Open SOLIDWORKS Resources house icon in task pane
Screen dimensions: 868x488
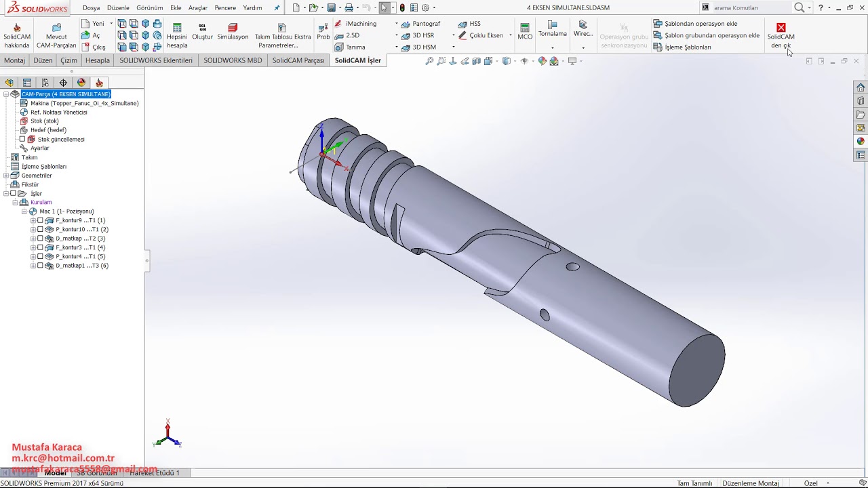click(x=861, y=87)
